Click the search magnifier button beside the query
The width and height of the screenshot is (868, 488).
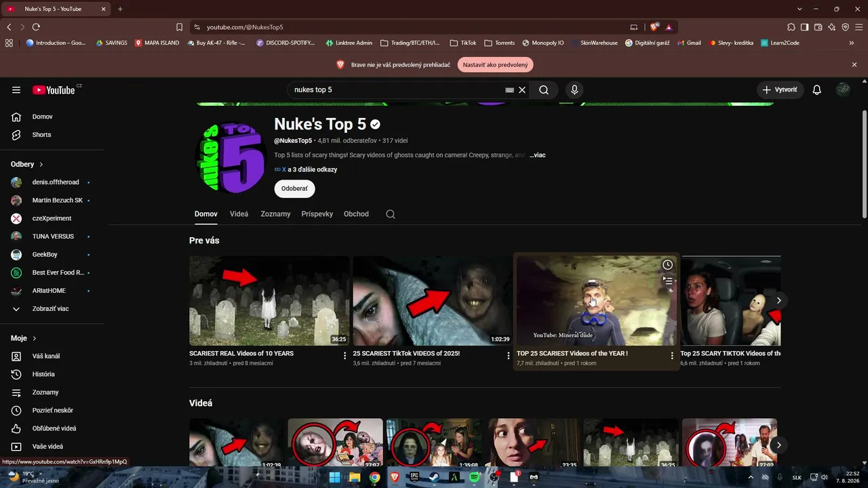pyautogui.click(x=544, y=89)
